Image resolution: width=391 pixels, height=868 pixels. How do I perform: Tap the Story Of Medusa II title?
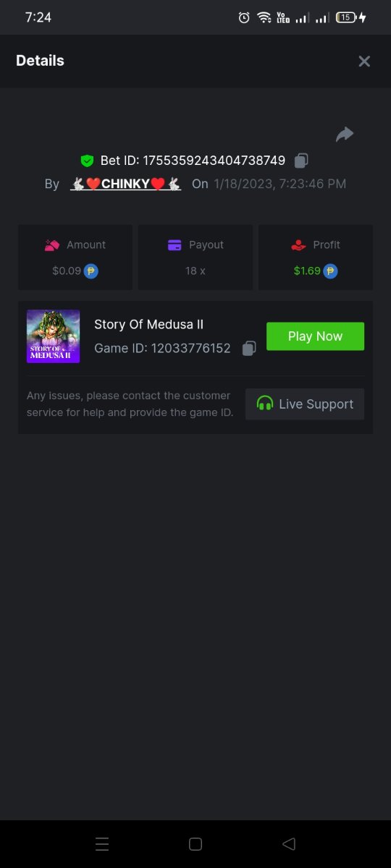[148, 325]
